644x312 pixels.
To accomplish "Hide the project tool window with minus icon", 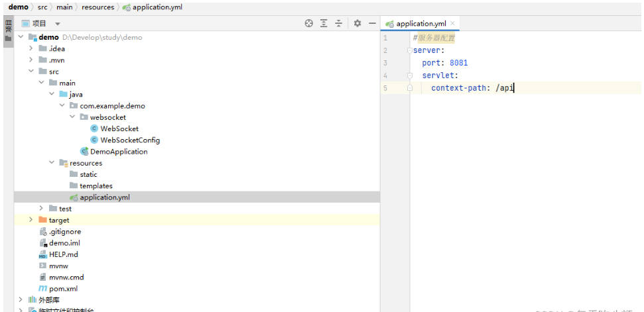I will [372, 23].
